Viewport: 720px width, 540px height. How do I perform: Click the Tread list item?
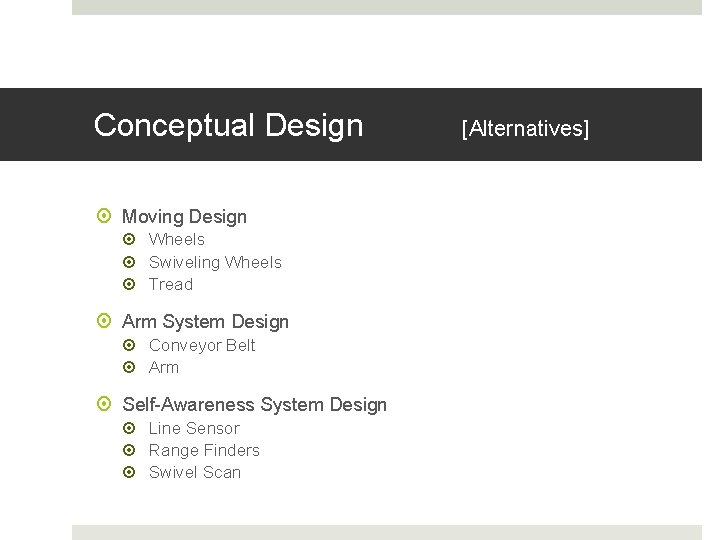click(x=171, y=284)
